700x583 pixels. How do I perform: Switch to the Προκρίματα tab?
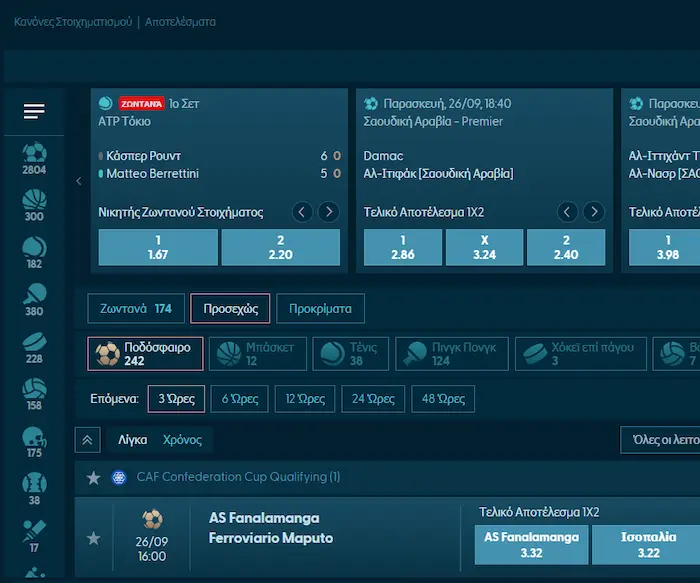tap(320, 309)
